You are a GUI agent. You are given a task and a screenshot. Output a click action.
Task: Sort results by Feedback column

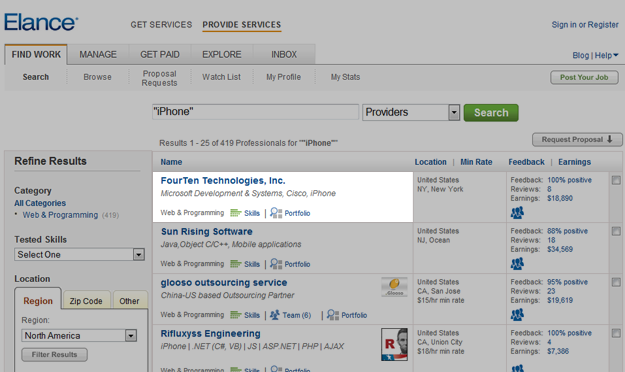(x=526, y=162)
